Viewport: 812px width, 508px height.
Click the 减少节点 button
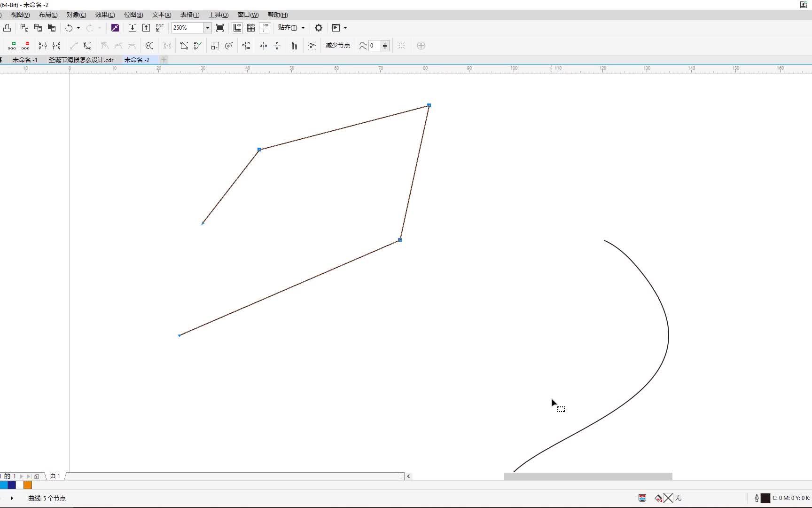pyautogui.click(x=337, y=46)
